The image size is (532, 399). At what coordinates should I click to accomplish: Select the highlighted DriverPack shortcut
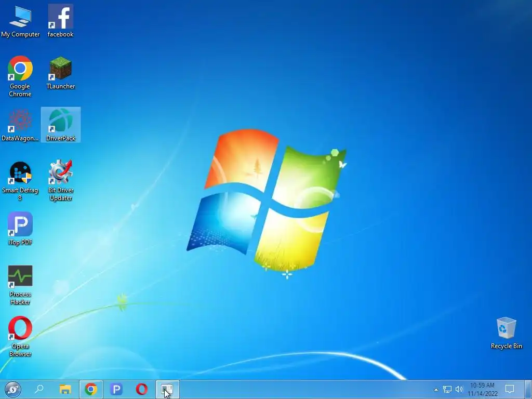61,125
